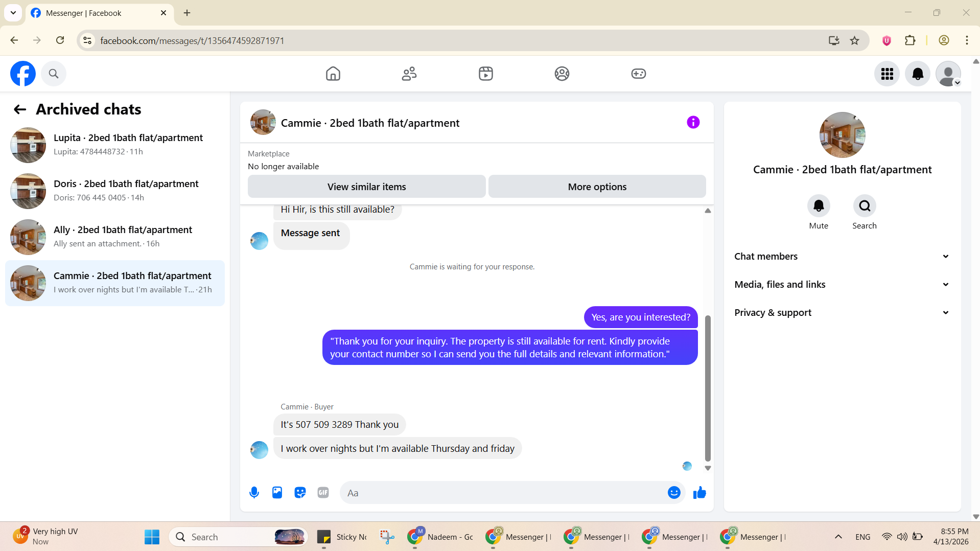Open Sticky Notes from taskbar
Screen dimensions: 980x551
tap(343, 537)
